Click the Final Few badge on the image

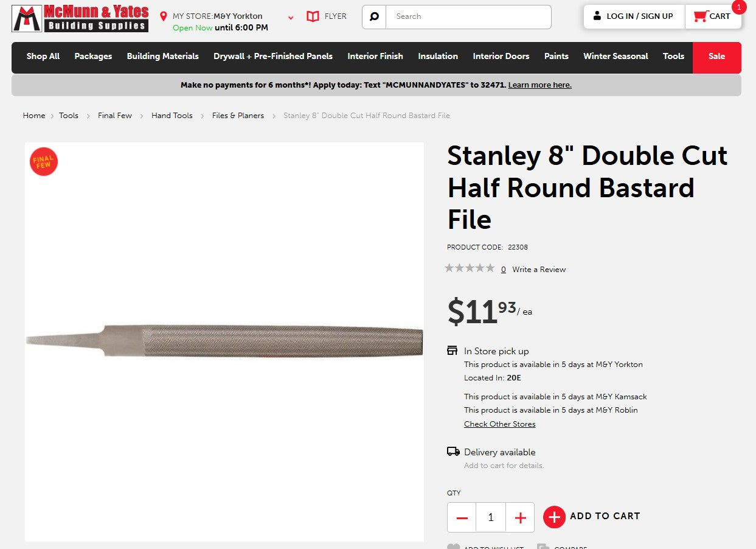click(x=43, y=161)
